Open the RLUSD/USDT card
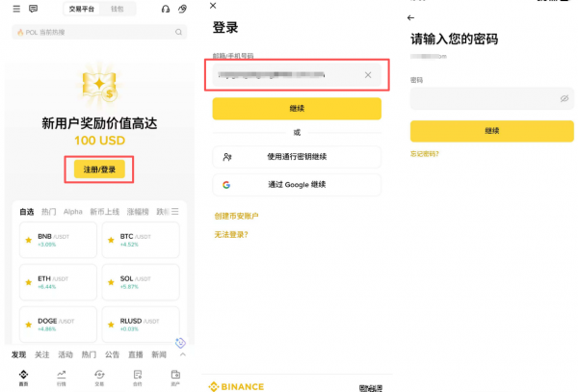 pos(141,325)
